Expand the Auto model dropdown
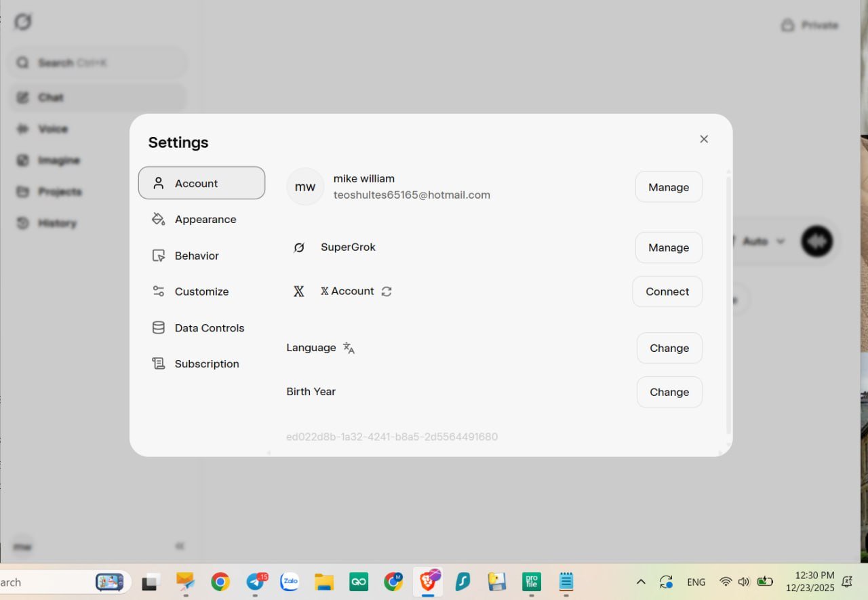 click(763, 241)
